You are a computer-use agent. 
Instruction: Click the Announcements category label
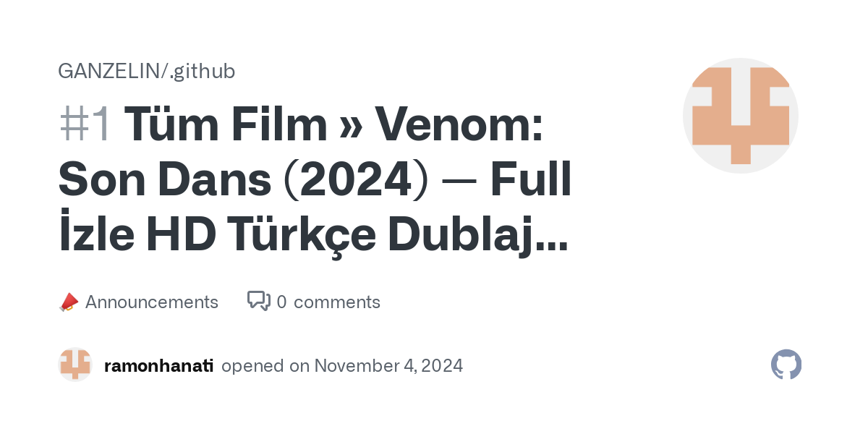tap(152, 302)
